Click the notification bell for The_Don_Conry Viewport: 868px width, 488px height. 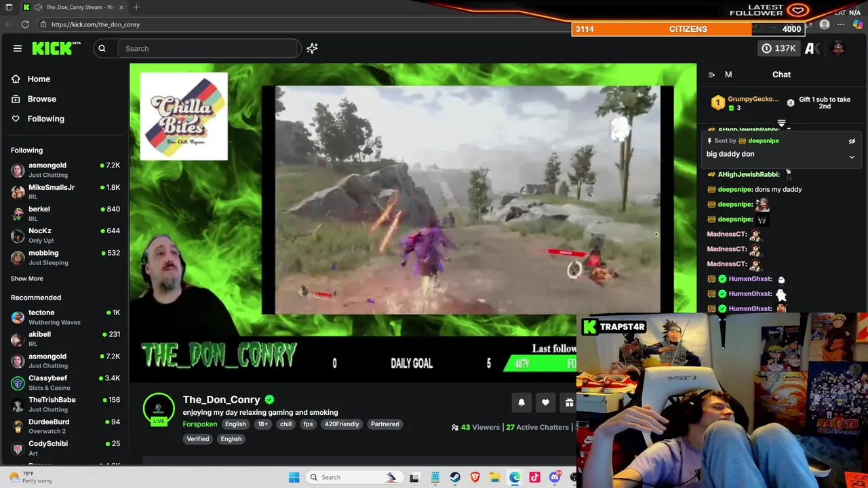tap(521, 403)
